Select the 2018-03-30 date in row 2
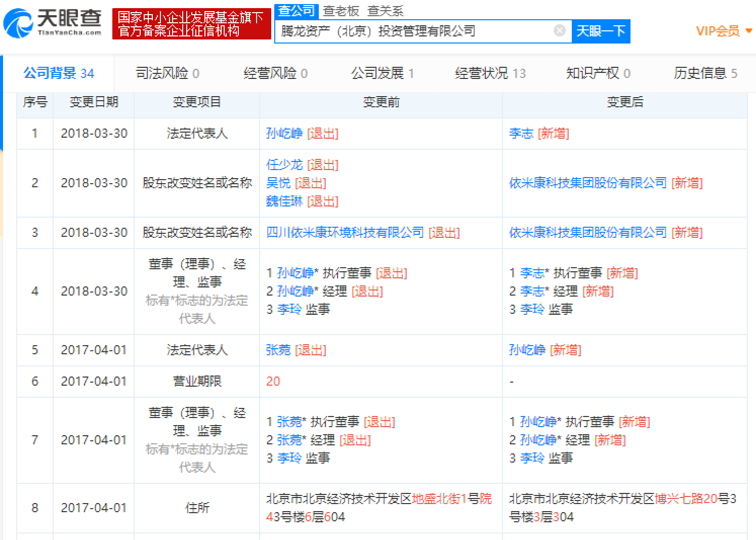This screenshot has width=756, height=540. (94, 183)
